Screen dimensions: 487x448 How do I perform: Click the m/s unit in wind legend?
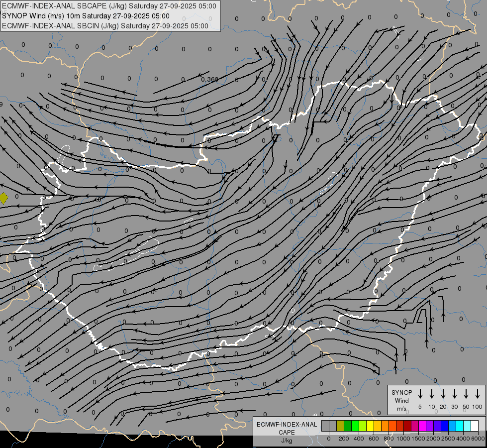(401, 409)
